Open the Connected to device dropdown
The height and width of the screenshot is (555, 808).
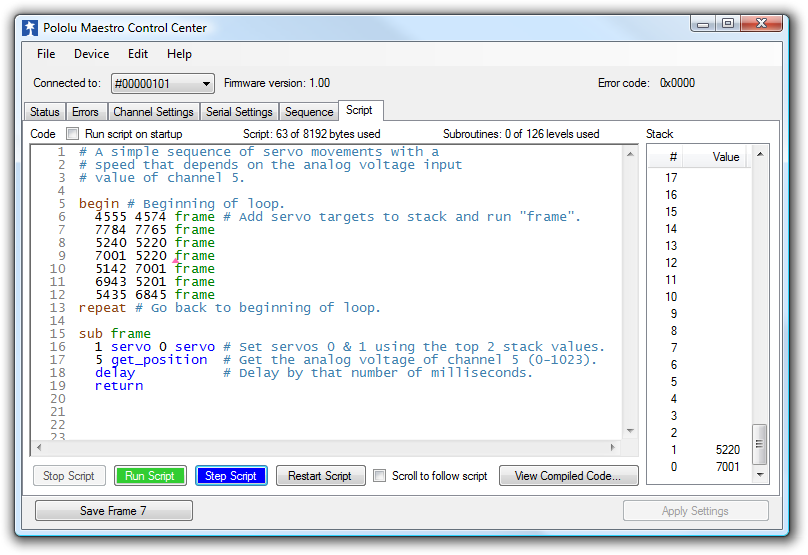click(162, 84)
